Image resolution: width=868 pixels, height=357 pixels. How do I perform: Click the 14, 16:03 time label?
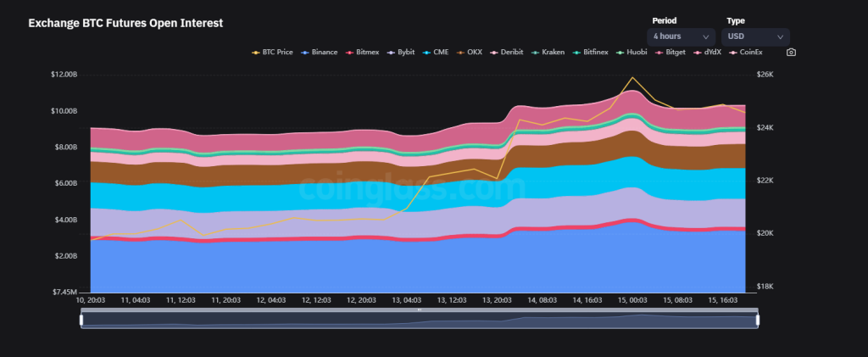[587, 300]
